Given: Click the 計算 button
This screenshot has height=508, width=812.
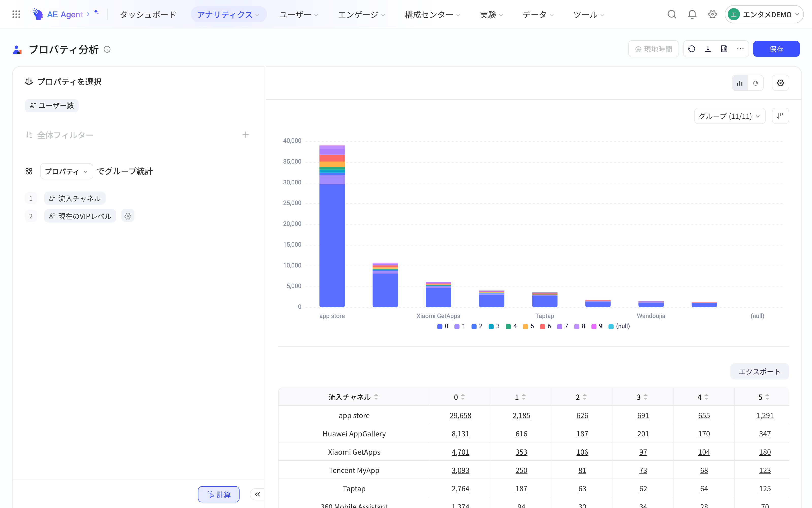Looking at the screenshot, I should tap(218, 494).
